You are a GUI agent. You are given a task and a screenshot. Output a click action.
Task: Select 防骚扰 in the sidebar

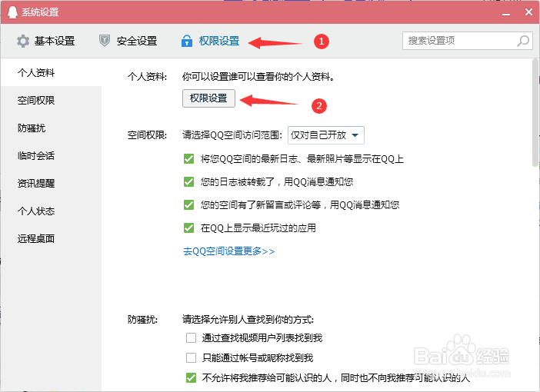click(51, 128)
